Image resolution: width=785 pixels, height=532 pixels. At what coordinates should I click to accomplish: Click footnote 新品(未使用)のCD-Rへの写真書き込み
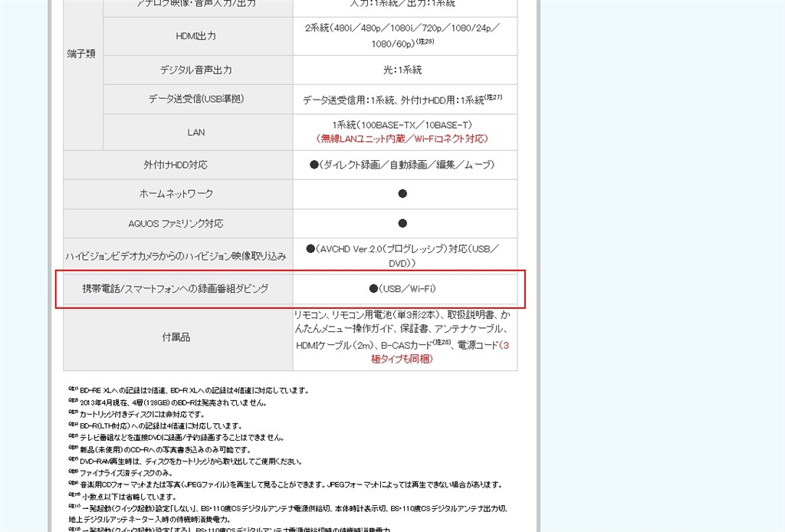[x=159, y=449]
